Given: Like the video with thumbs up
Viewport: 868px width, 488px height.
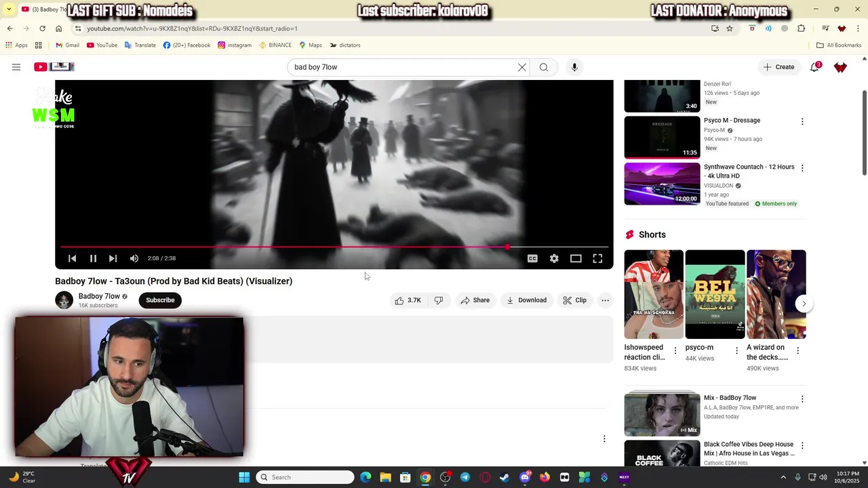Looking at the screenshot, I should click(408, 300).
